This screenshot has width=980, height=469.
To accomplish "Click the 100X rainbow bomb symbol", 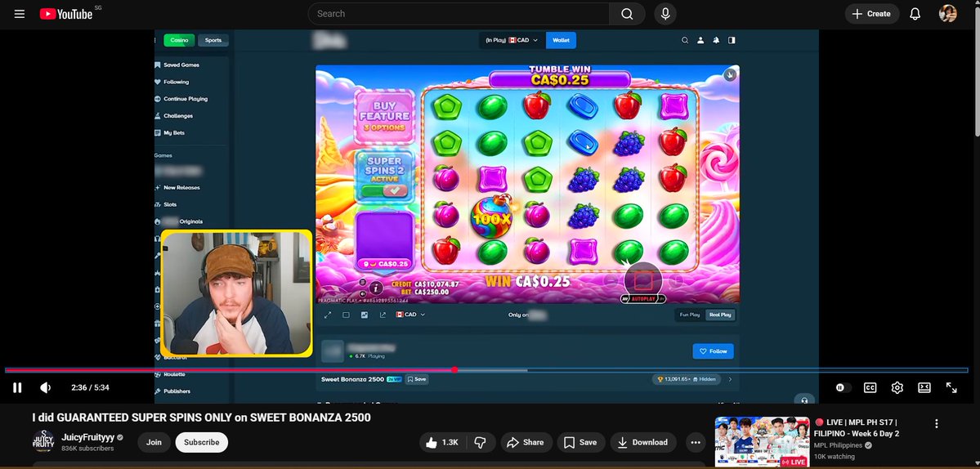I will point(492,217).
